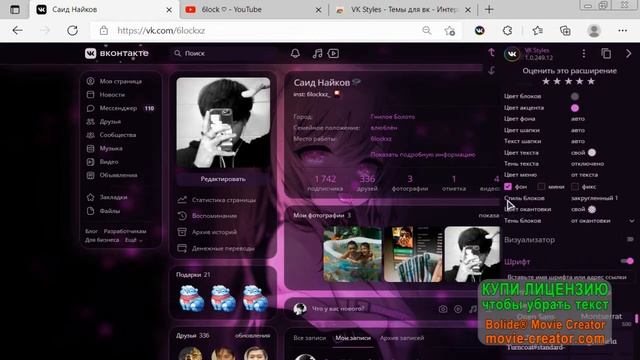Image resolution: width=640 pixels, height=360 pixels.
Task: Open Цвет шапки авто dropdown
Action: [x=578, y=130]
